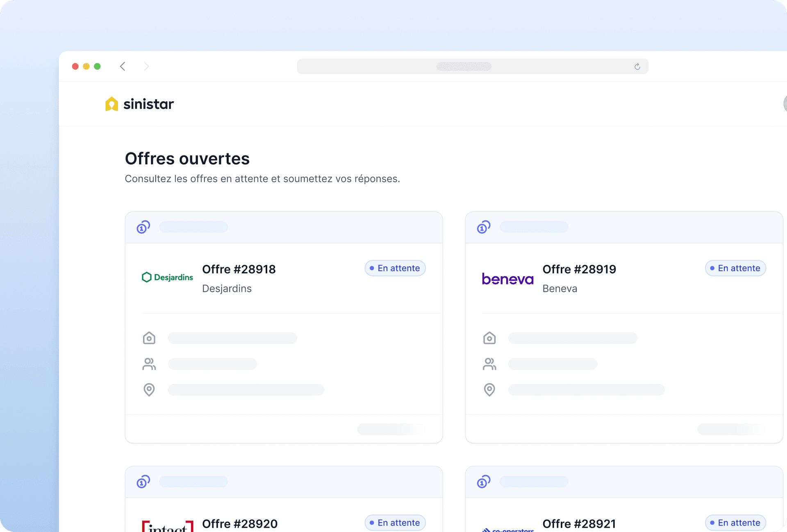
Task: Click the coin badge icon on offer #28919
Action: (484, 227)
